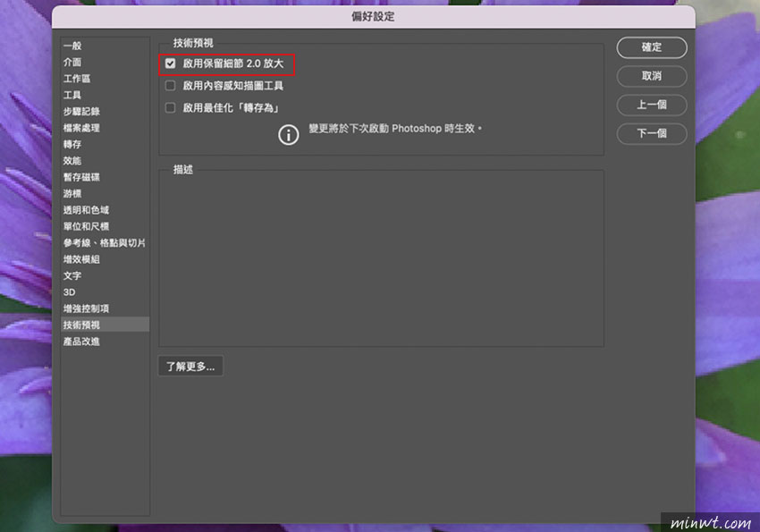Cancel with the 取消 button
The width and height of the screenshot is (760, 532).
[x=652, y=76]
